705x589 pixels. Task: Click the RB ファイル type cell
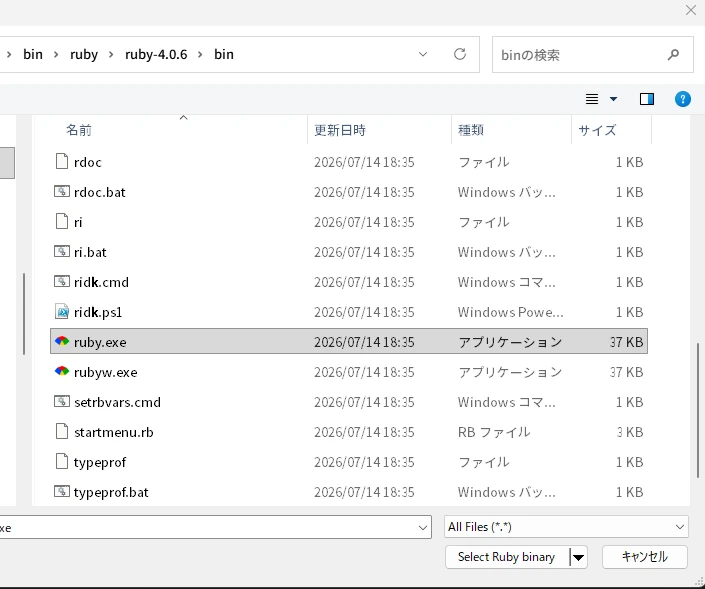[494, 432]
